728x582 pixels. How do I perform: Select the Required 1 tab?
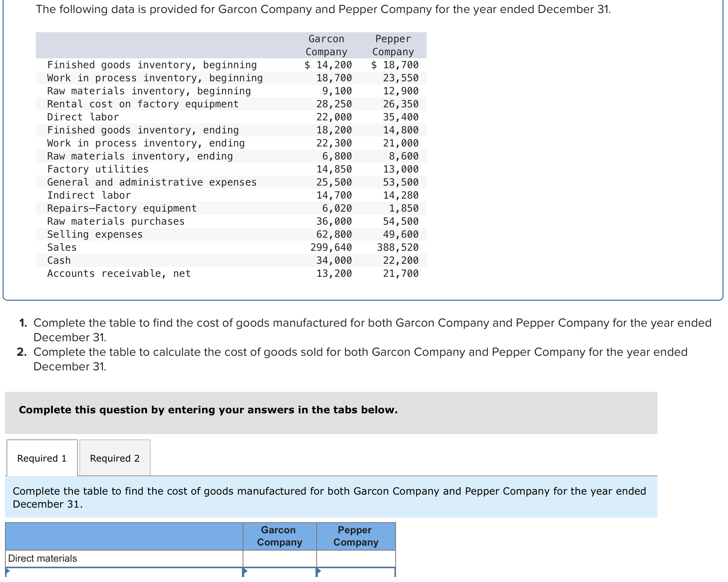(41, 458)
